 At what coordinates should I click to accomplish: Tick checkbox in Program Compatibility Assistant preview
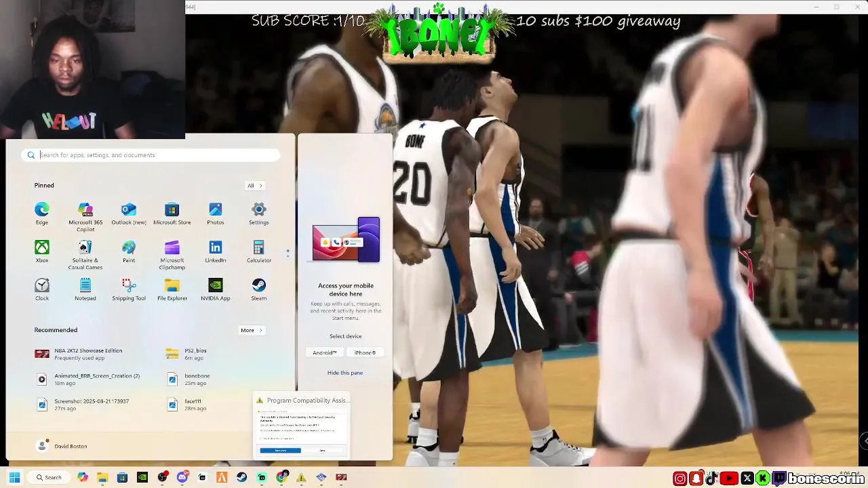(262, 439)
